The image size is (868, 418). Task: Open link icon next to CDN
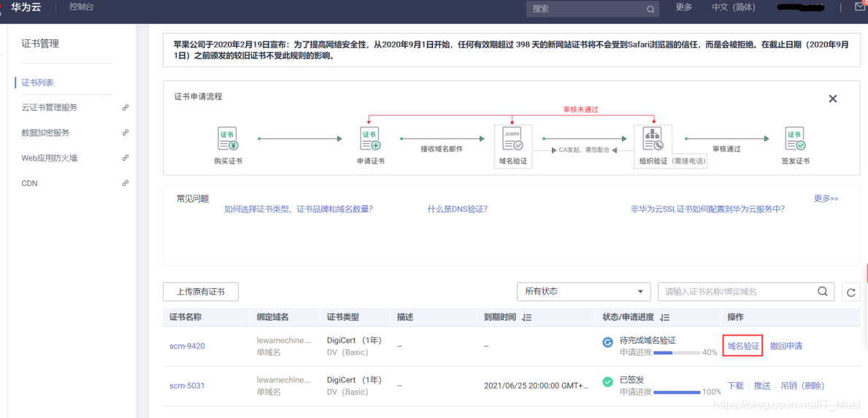click(x=125, y=183)
